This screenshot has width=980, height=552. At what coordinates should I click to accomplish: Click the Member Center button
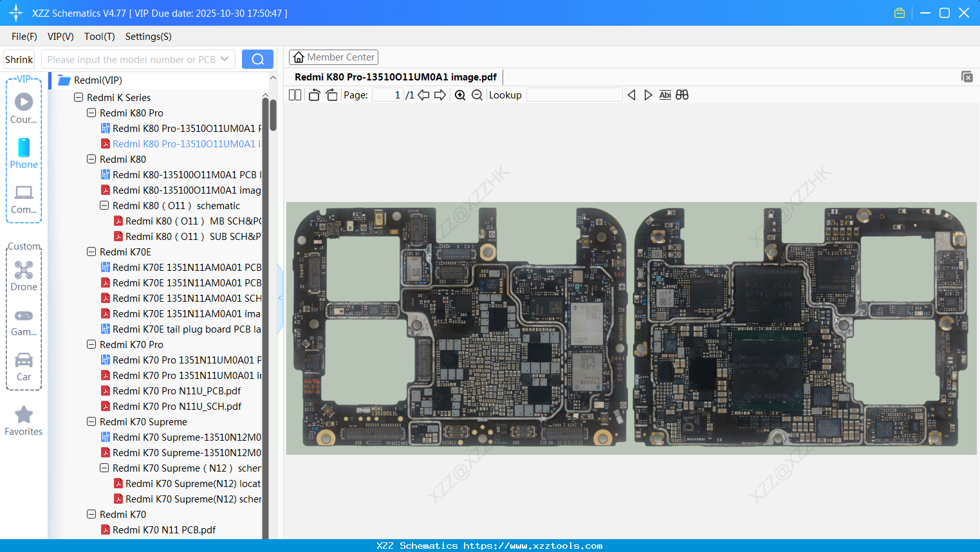(333, 57)
